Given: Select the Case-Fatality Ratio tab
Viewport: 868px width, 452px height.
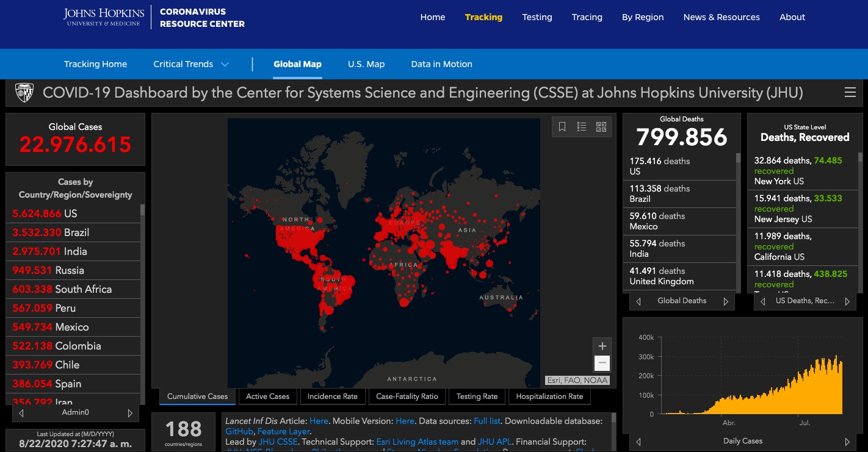Looking at the screenshot, I should tap(407, 396).
